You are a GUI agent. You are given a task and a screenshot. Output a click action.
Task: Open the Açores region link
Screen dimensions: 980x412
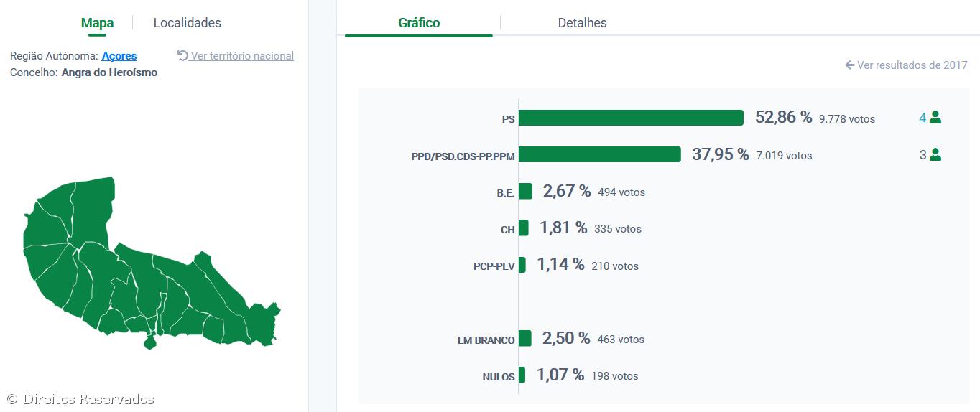click(x=119, y=56)
